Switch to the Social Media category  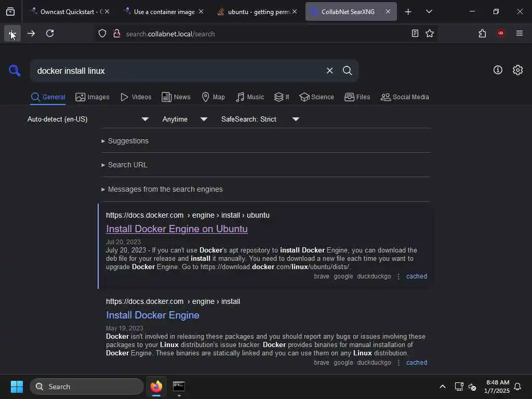pos(404,97)
